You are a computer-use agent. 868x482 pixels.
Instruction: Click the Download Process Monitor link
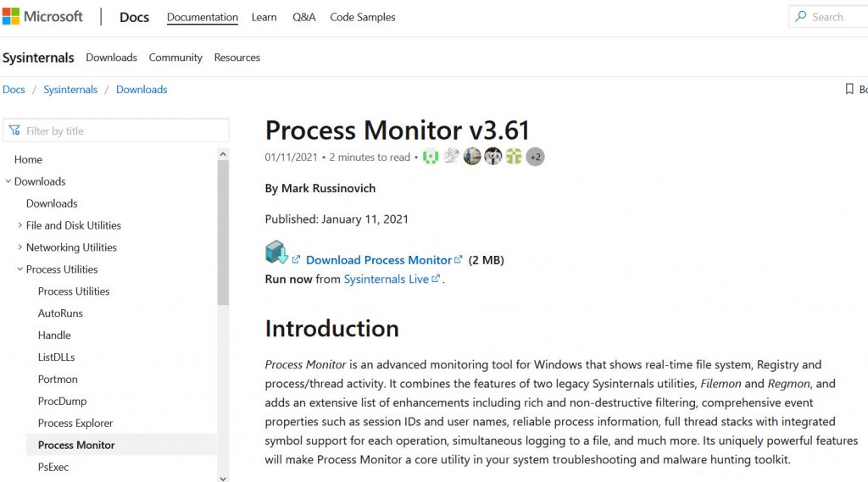(x=378, y=260)
